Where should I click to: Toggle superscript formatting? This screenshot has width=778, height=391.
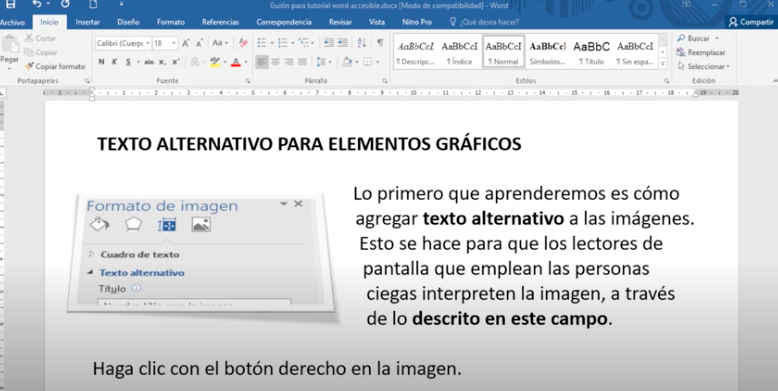[176, 62]
